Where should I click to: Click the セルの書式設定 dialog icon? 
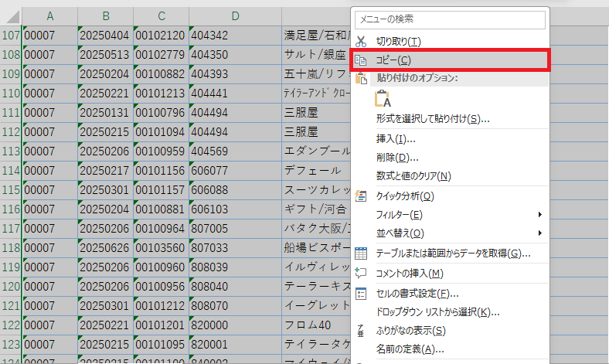coord(361,294)
